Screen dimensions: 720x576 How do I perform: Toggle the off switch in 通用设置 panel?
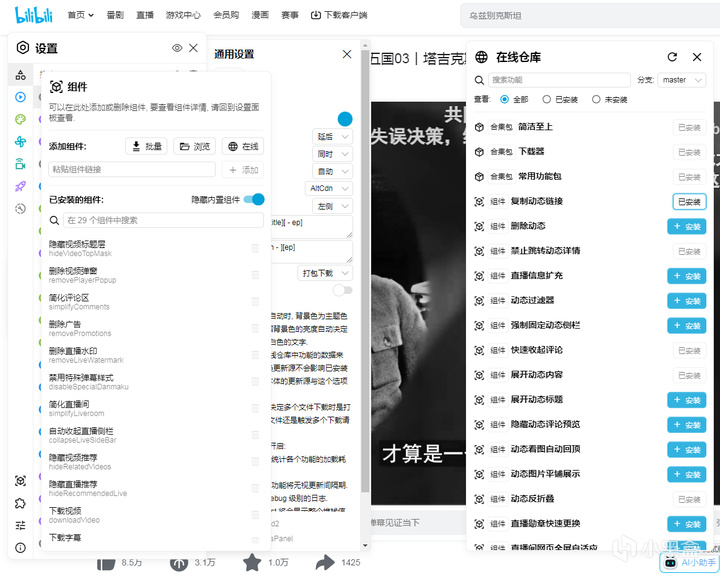[x=343, y=290]
